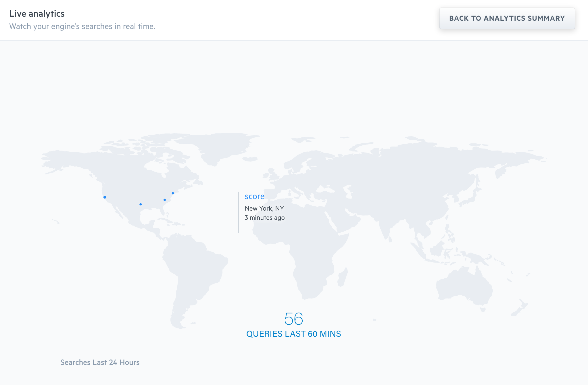Click the vertical divider beside score entry
The height and width of the screenshot is (385, 588).
point(239,212)
